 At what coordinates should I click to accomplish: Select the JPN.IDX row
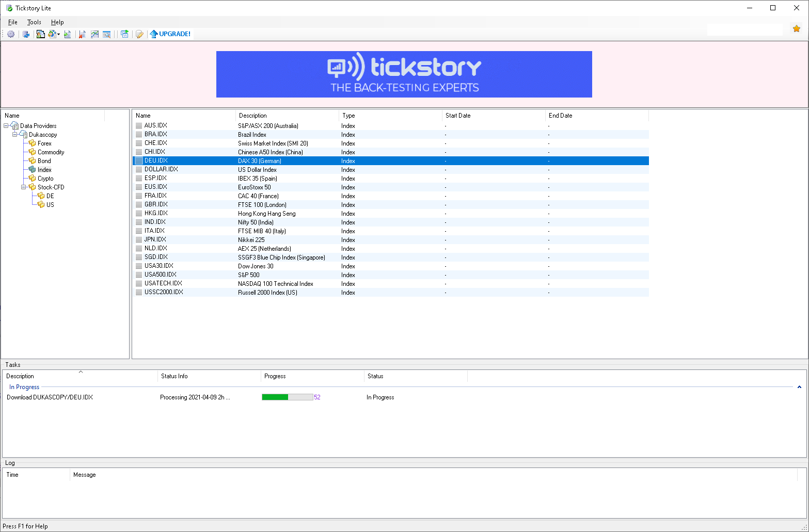point(391,240)
